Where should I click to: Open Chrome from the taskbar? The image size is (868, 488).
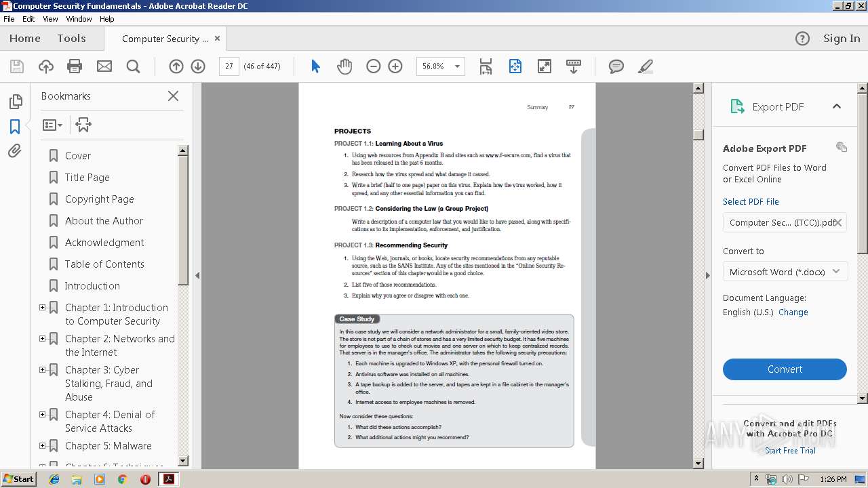click(x=122, y=479)
